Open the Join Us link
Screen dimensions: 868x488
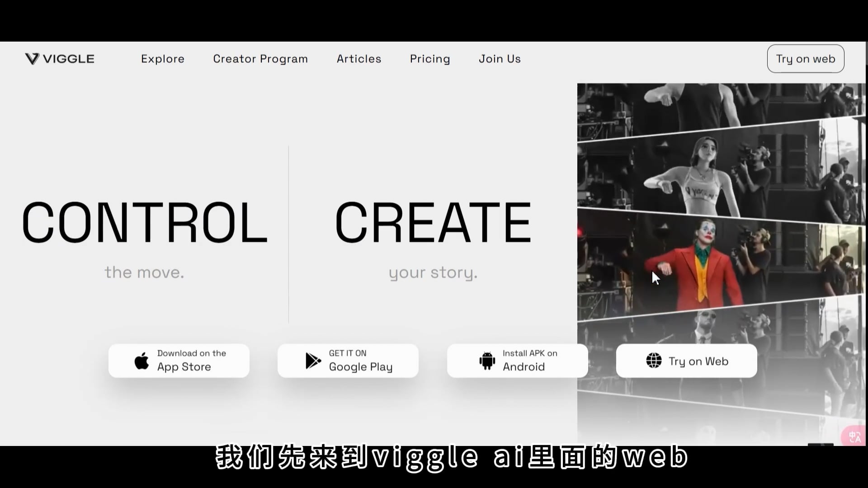pyautogui.click(x=500, y=59)
